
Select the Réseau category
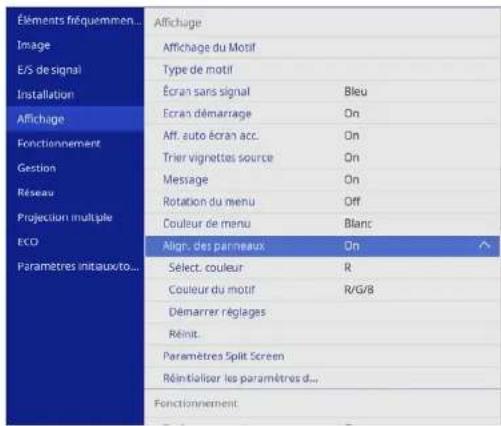pyautogui.click(x=35, y=193)
